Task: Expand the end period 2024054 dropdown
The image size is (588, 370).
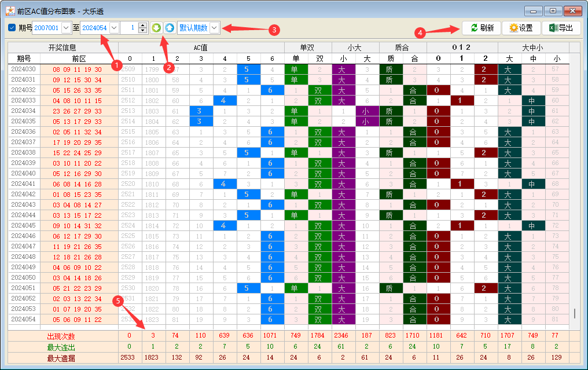Action: (114, 28)
